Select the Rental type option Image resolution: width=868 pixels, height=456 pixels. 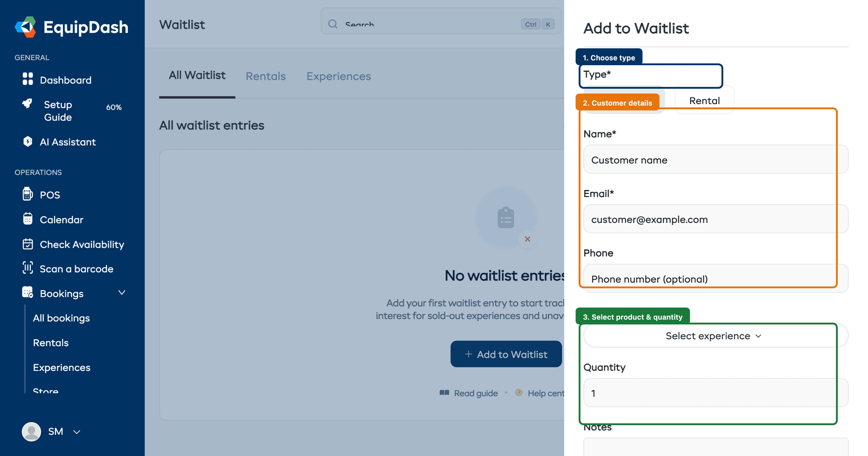(704, 100)
